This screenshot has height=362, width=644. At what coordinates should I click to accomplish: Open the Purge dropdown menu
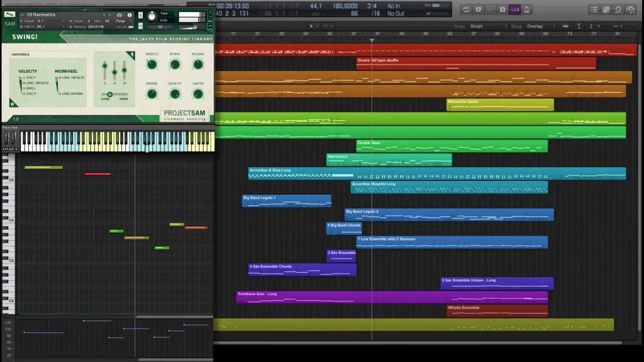click(121, 21)
